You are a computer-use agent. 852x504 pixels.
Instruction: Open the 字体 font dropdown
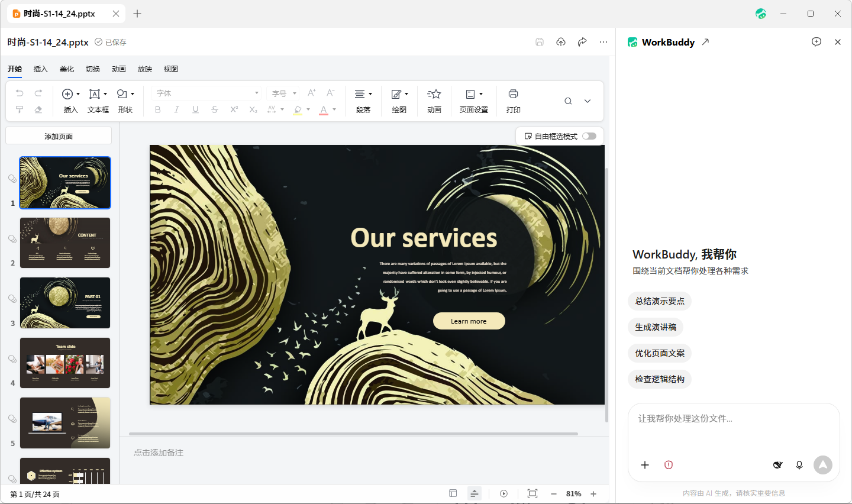[206, 93]
